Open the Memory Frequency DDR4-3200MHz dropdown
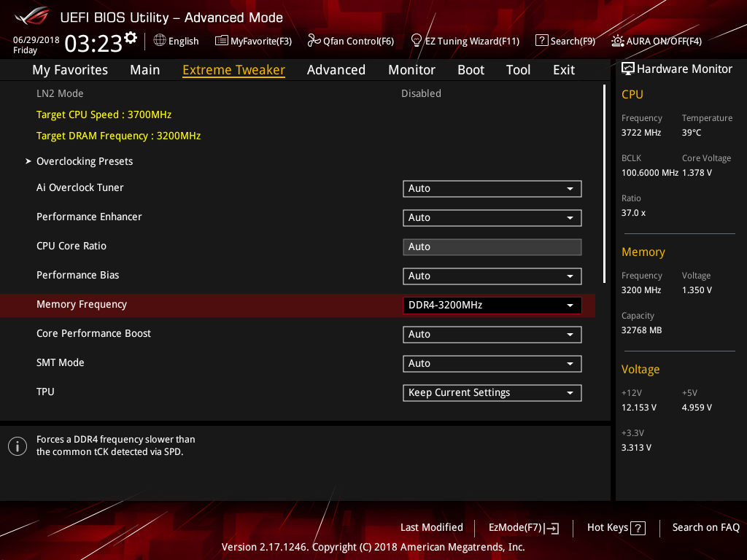The height and width of the screenshot is (560, 747). click(492, 306)
